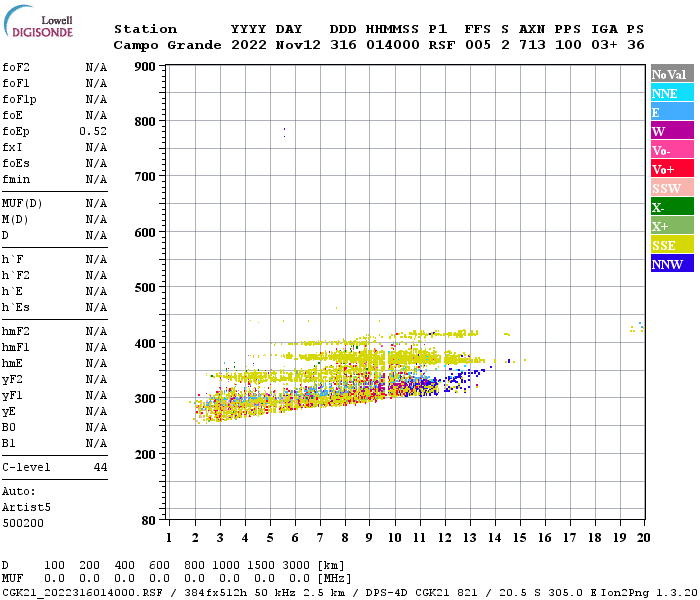Screen dimensions: 700x600
Task: Click the B0 parameter label
Action: point(8,428)
